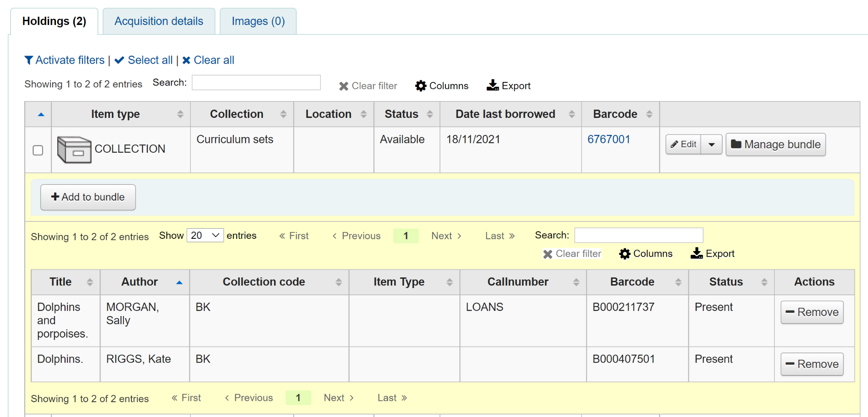Clear the bundle table filter
This screenshot has width=868, height=417.
tap(572, 254)
